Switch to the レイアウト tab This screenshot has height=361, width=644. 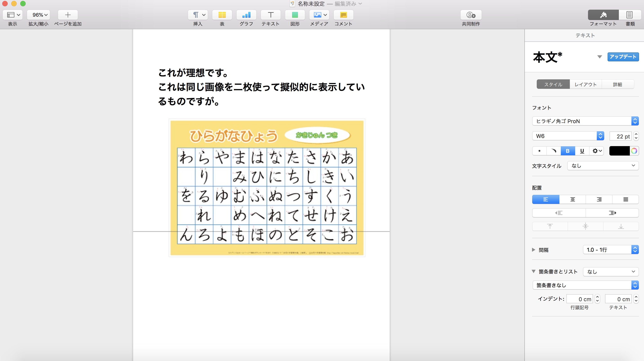586,85
